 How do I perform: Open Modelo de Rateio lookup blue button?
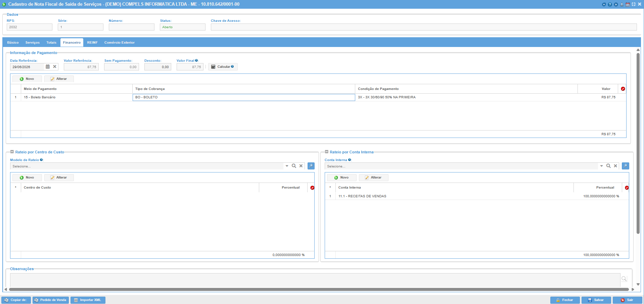click(311, 166)
